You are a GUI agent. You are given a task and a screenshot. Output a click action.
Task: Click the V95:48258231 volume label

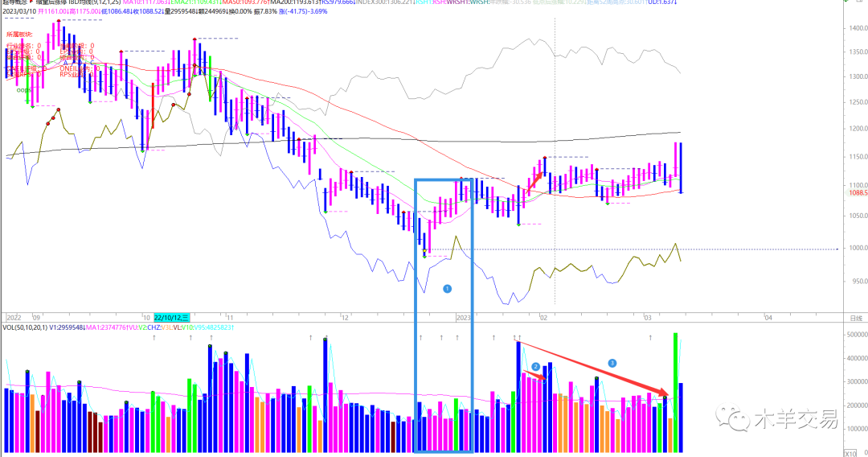coord(214,327)
